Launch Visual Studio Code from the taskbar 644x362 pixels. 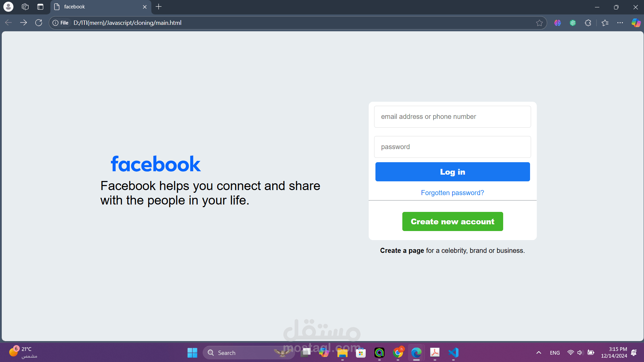click(453, 353)
